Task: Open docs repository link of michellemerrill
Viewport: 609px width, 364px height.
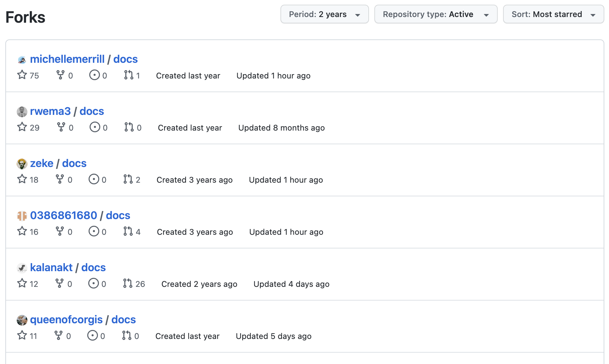Action: (x=125, y=59)
